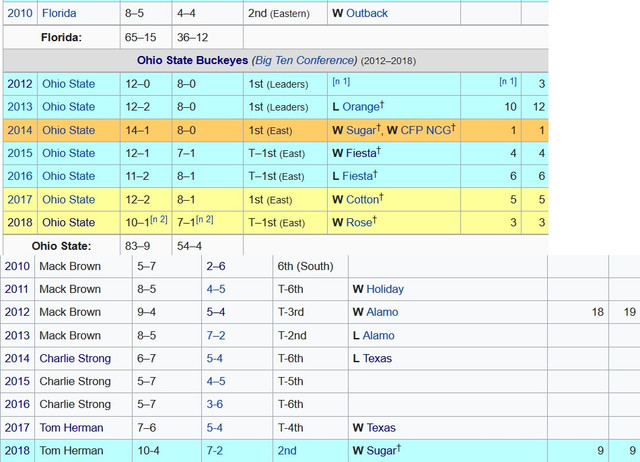The width and height of the screenshot is (640, 462).
Task: Click Fiesta link in the 2015 row
Action: [x=362, y=153]
